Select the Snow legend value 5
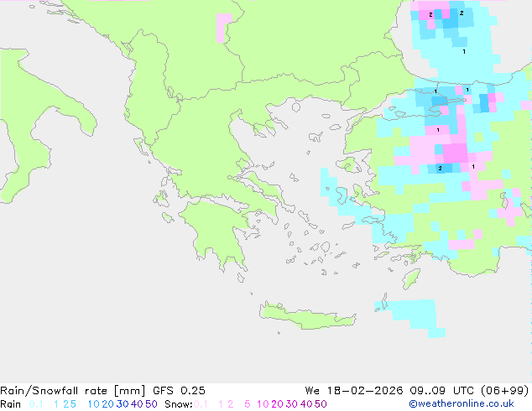The width and height of the screenshot is (532, 411). (248, 404)
